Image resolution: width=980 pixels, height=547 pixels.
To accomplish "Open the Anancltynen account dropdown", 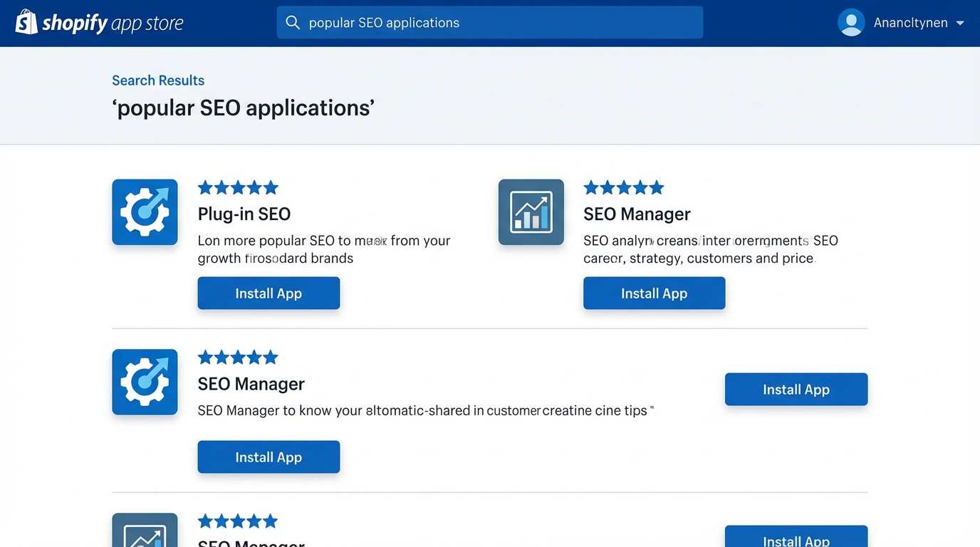I will pos(910,22).
